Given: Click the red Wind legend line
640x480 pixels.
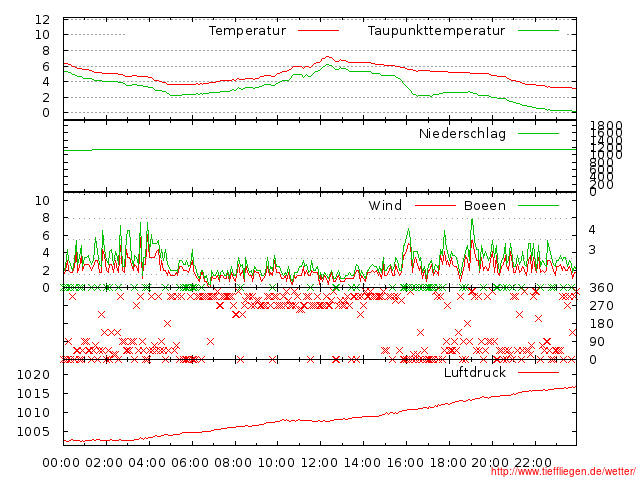Looking at the screenshot, I should (x=435, y=205).
